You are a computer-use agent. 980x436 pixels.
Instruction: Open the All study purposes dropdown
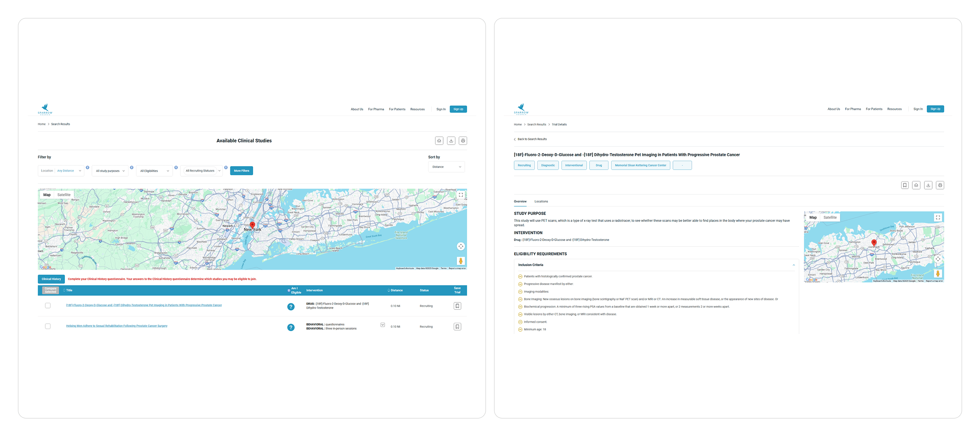click(110, 171)
